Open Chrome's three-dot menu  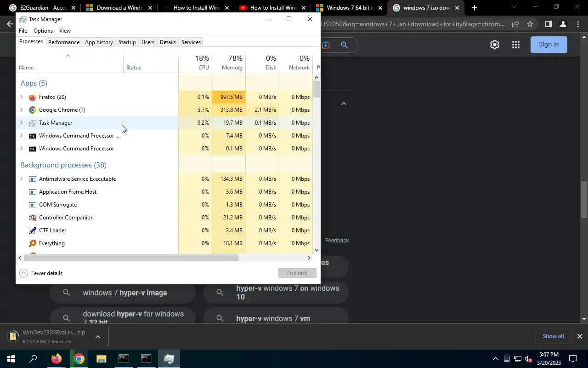(x=578, y=24)
